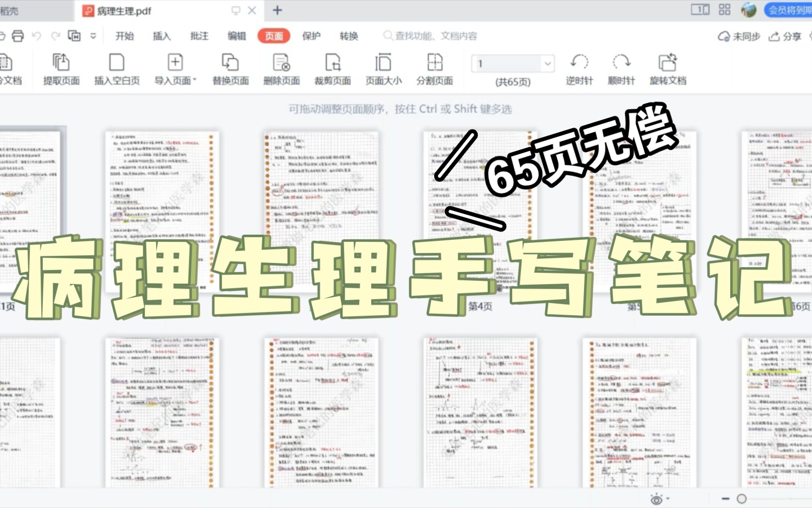Click the display mode icon on the PDF tab
812x508 pixels.
[236, 10]
